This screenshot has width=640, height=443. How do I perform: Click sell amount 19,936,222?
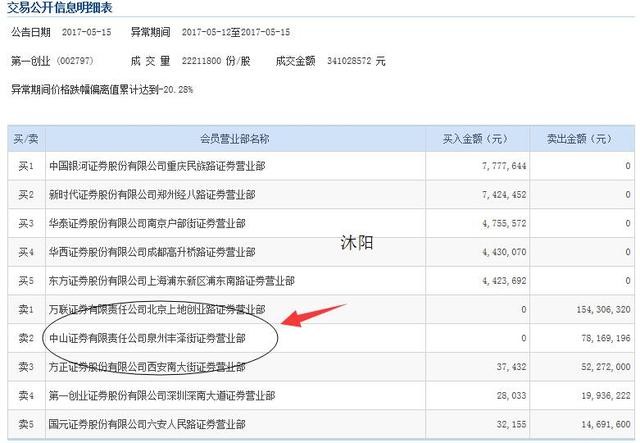pos(606,395)
